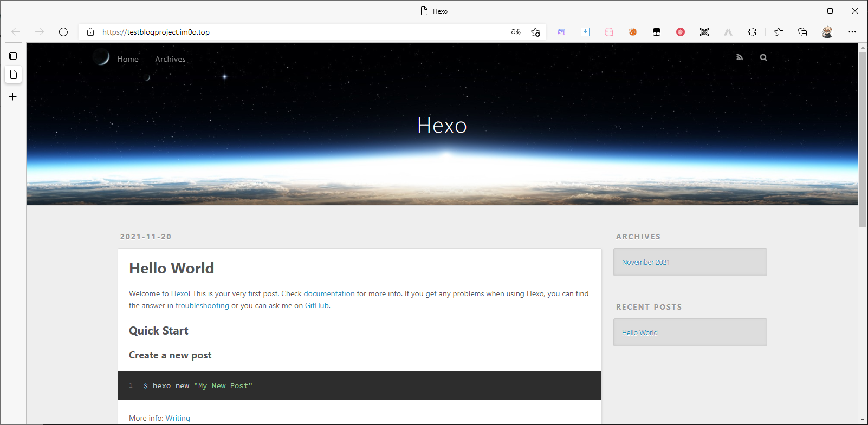Open the blog search

763,57
